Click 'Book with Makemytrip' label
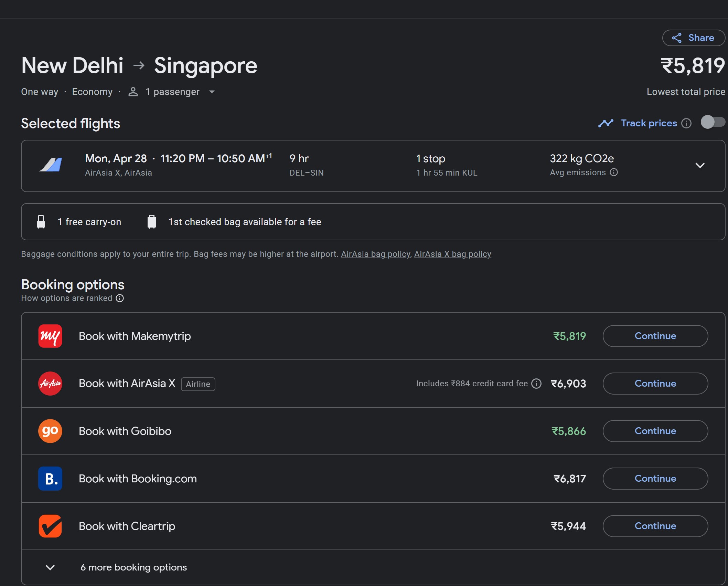 (x=135, y=336)
